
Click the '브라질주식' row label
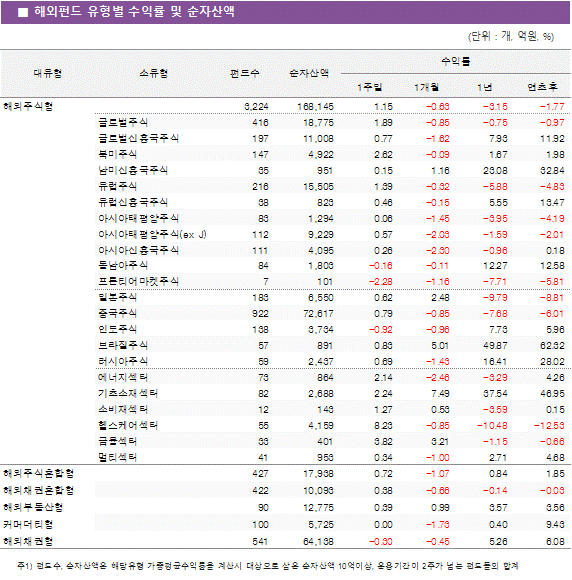point(123,345)
